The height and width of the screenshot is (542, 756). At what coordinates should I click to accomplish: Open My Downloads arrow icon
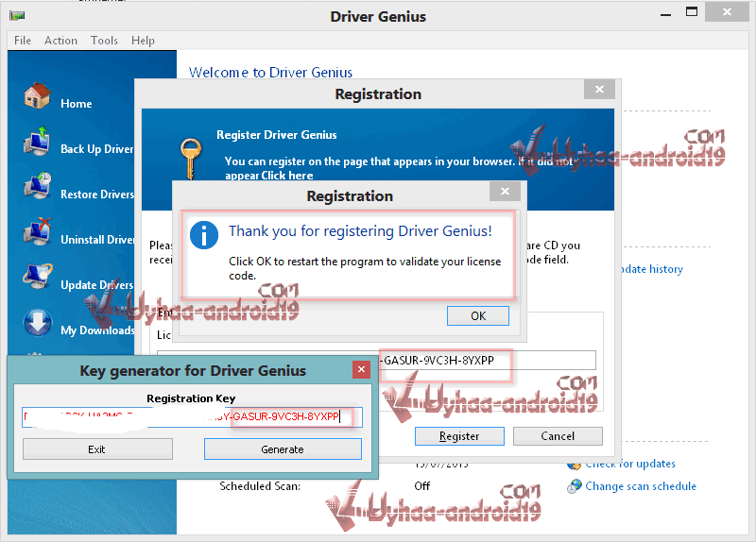click(37, 322)
